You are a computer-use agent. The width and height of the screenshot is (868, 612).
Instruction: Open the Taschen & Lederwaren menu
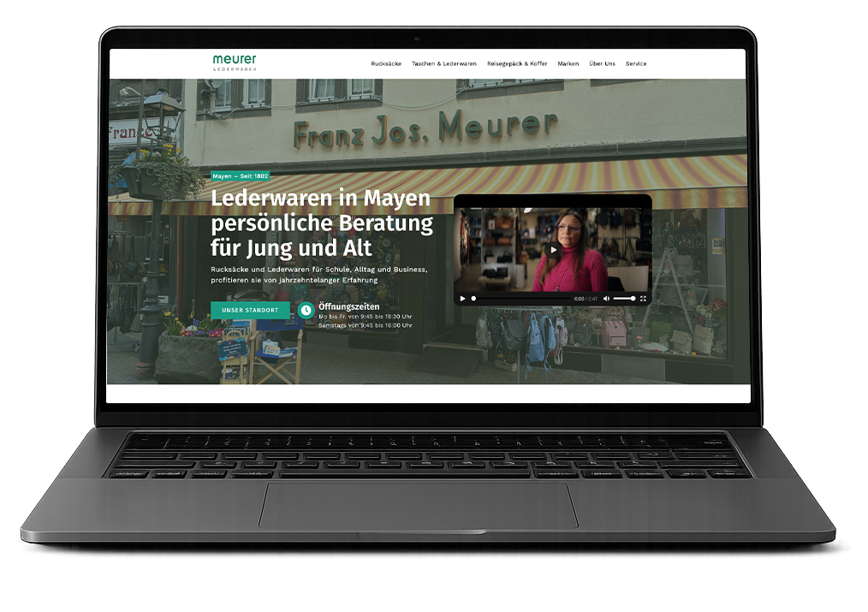click(444, 63)
